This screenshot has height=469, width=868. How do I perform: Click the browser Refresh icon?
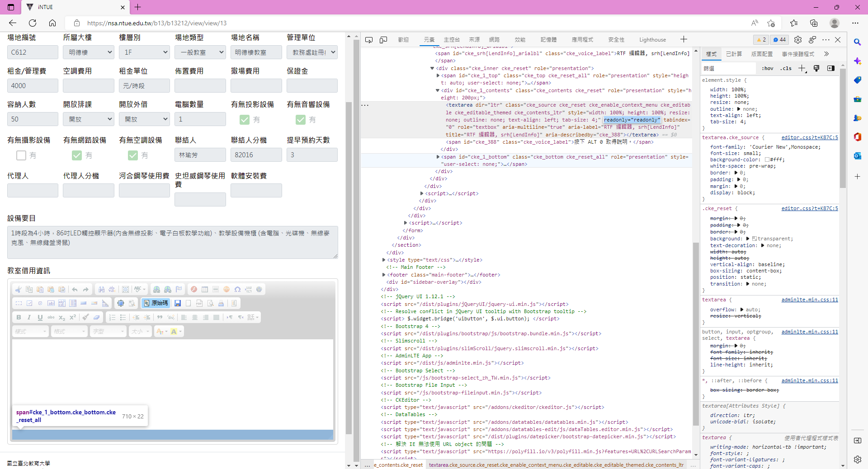(x=33, y=23)
